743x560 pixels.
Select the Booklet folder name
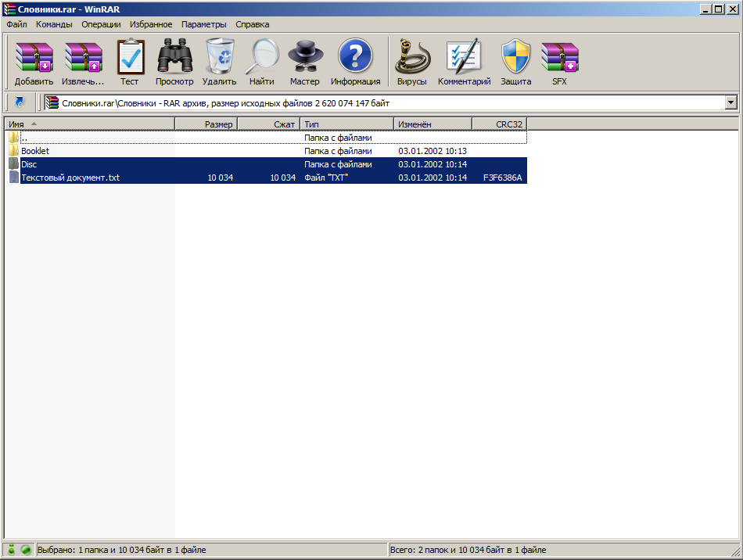pyautogui.click(x=35, y=151)
